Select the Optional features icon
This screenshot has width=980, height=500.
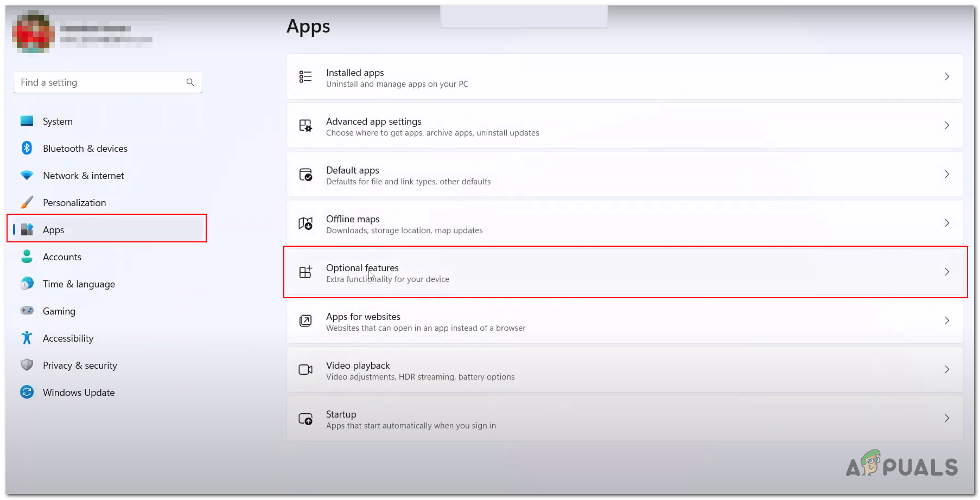(306, 272)
